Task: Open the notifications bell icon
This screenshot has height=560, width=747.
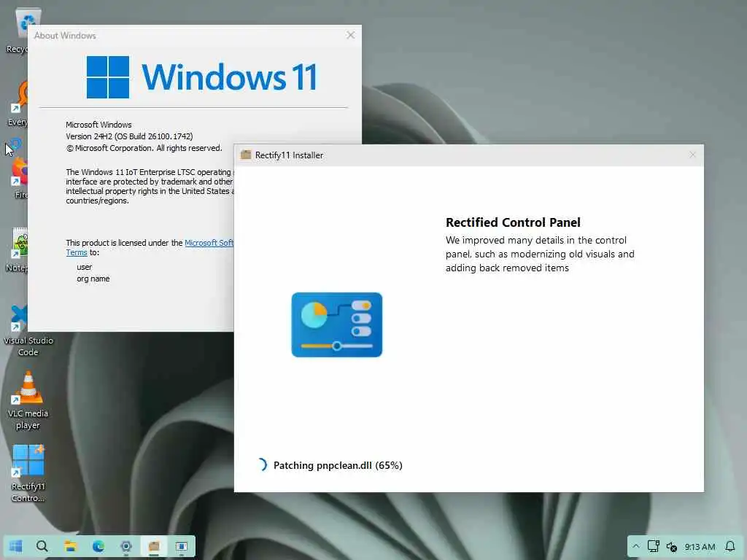Action: point(729,546)
